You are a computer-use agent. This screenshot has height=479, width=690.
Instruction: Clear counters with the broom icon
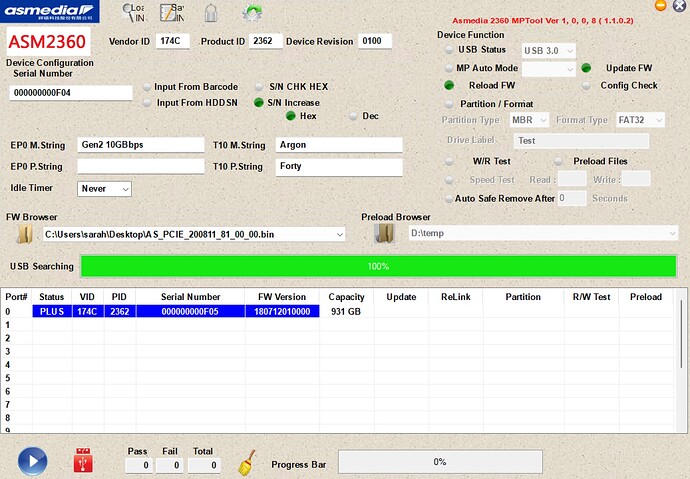coord(246,463)
